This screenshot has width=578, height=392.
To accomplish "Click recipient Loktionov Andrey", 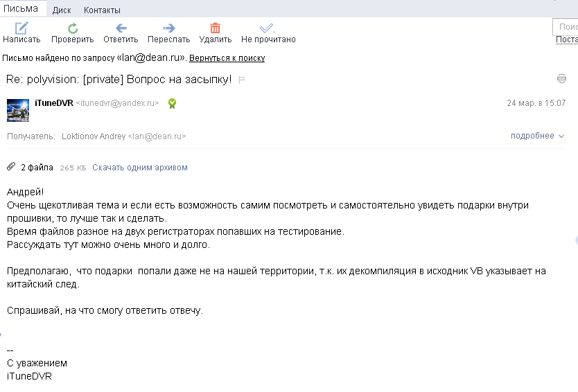I will point(94,136).
